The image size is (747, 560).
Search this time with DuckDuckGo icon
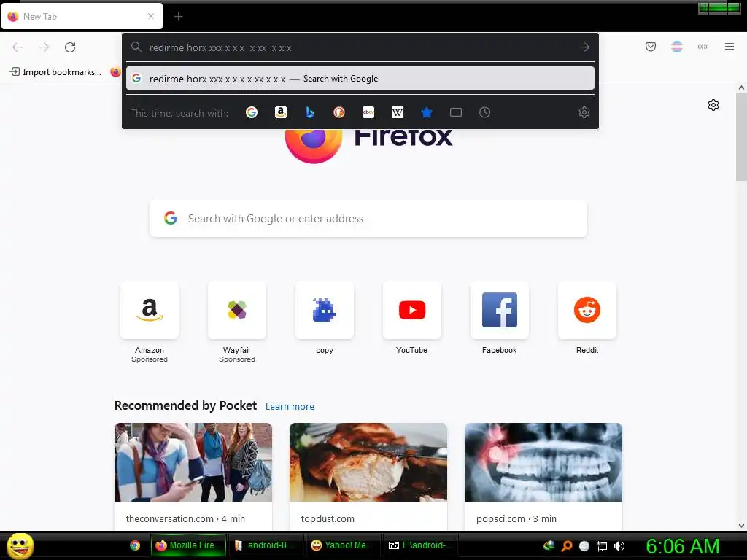[338, 112]
